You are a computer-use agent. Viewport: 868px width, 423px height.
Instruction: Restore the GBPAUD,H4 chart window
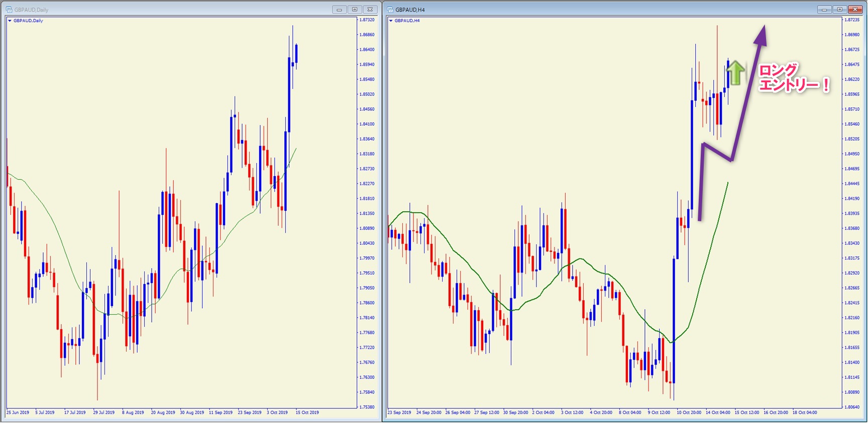(x=839, y=10)
